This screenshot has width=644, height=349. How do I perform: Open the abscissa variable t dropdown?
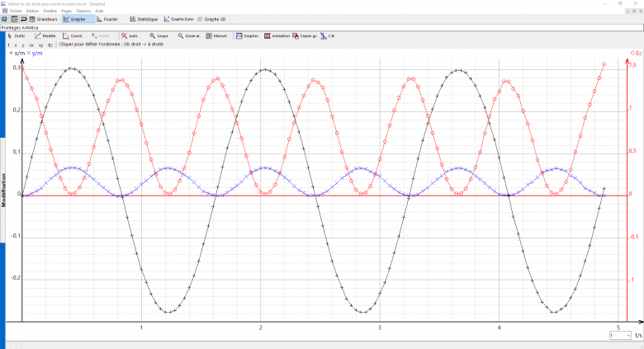click(620, 336)
